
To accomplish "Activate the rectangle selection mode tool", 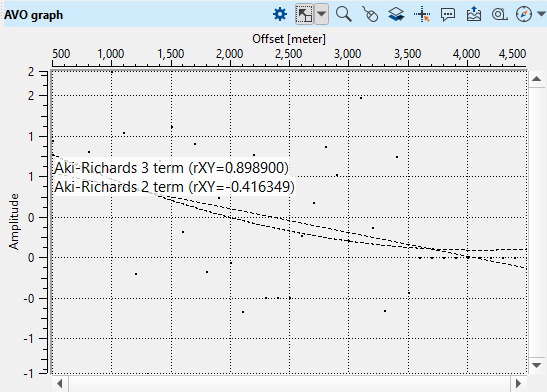I will [x=304, y=15].
